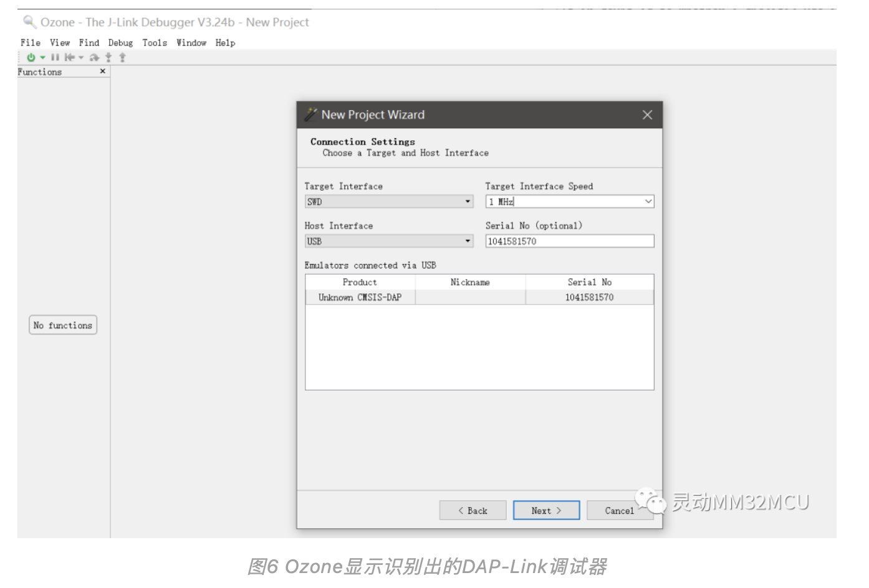
Task: Open the Debug menu
Action: tap(120, 43)
